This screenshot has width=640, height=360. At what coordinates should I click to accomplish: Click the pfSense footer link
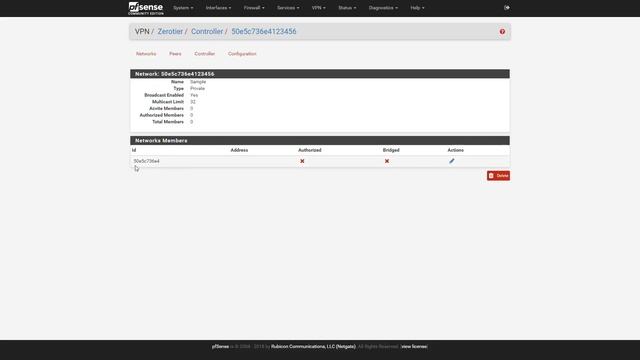pos(220,347)
